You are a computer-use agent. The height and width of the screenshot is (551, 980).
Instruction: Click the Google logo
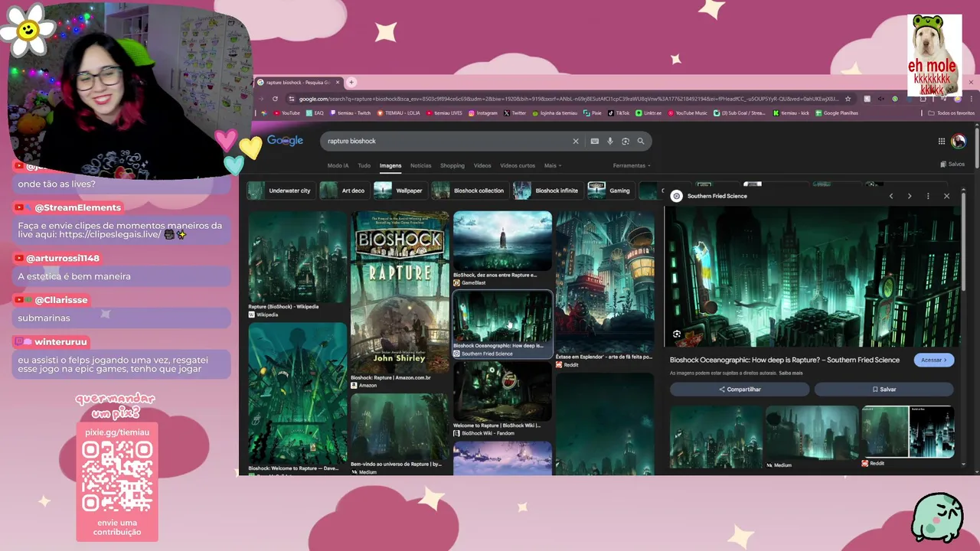coord(285,141)
